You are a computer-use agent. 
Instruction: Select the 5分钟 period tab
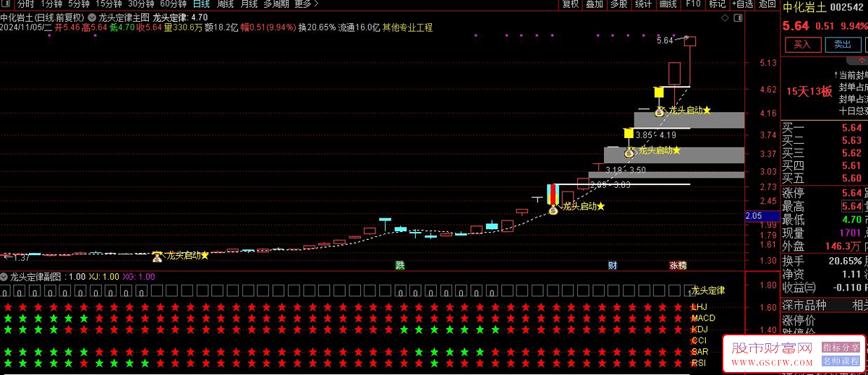coord(79,4)
